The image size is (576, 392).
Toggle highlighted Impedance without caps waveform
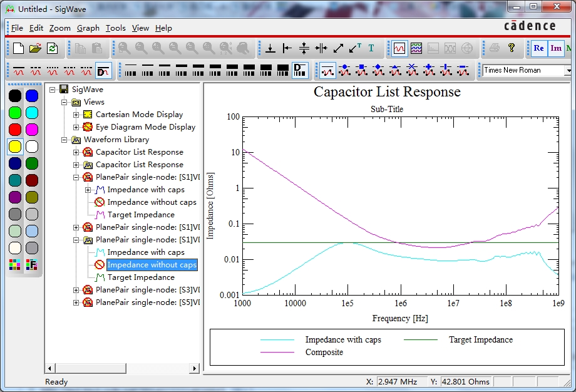tap(100, 264)
